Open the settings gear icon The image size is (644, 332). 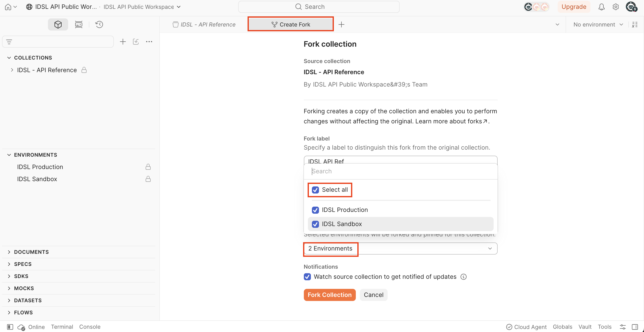pyautogui.click(x=616, y=7)
